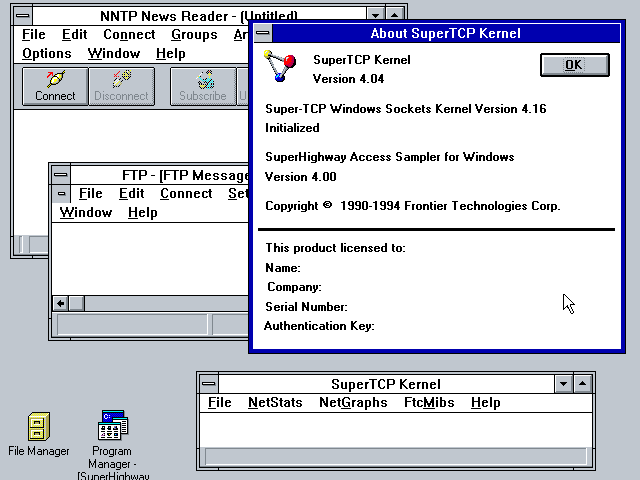Viewport: 640px width, 480px height.
Task: Click the 'Authentication Key:' label
Action: [x=319, y=326]
